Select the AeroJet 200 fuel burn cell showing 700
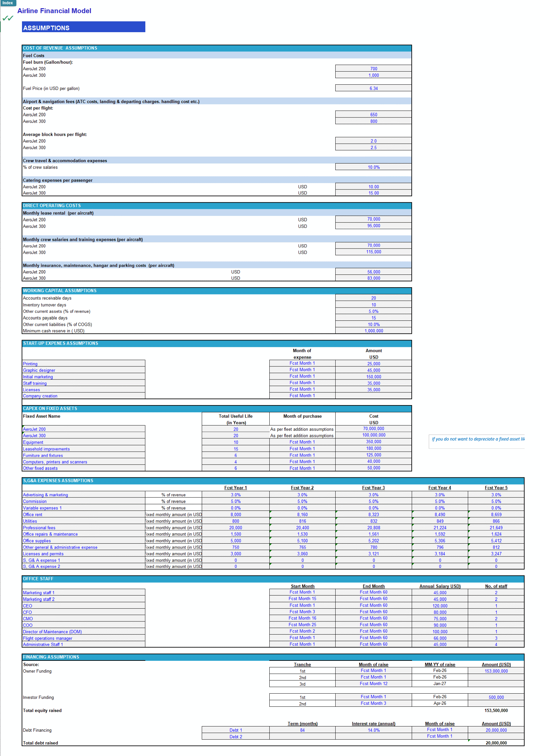Viewport: 540px width, 756px height. 374,68
